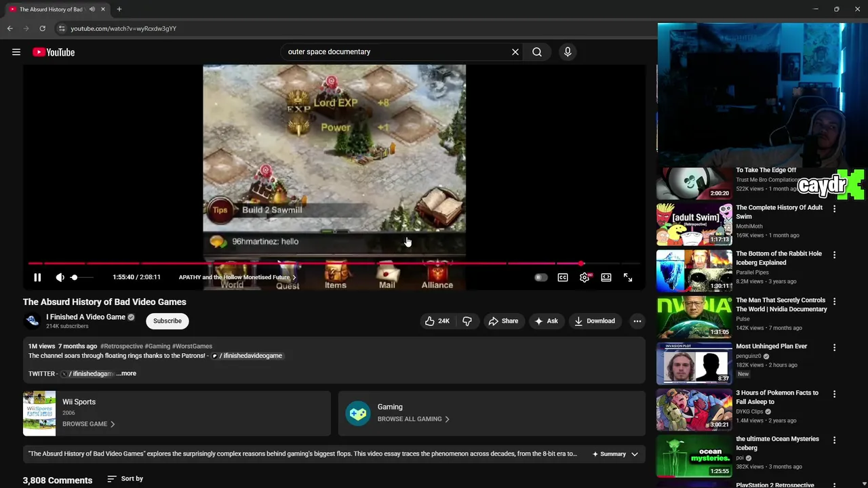
Task: Subscribe to the channel
Action: (x=167, y=321)
